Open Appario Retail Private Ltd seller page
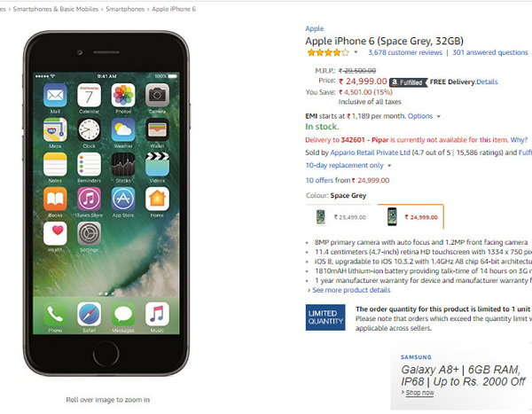The image size is (532, 414). click(370, 152)
